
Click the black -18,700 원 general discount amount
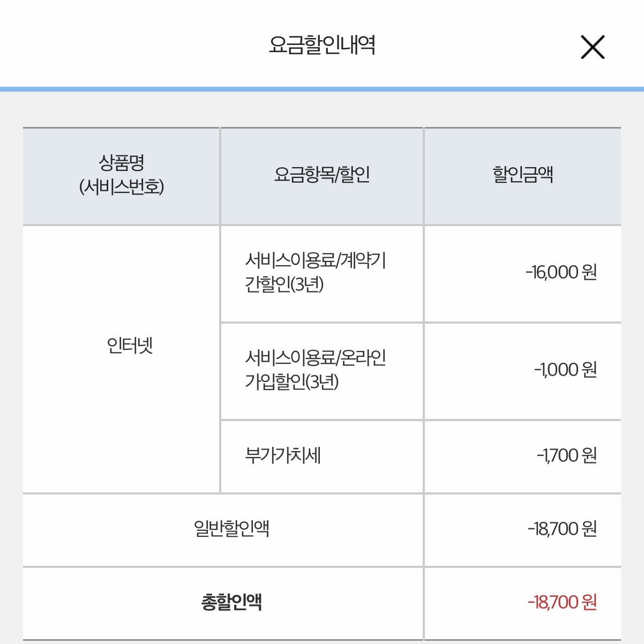click(562, 529)
